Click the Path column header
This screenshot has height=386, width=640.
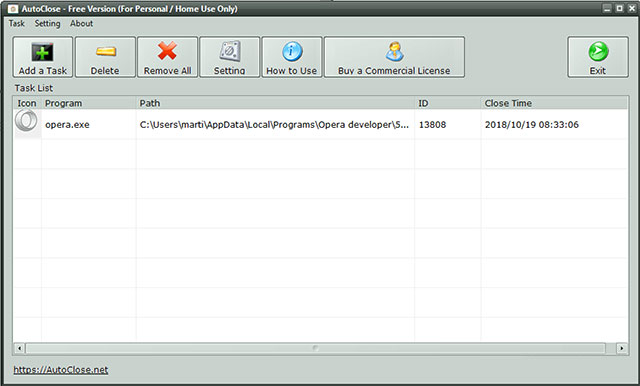pyautogui.click(x=276, y=103)
